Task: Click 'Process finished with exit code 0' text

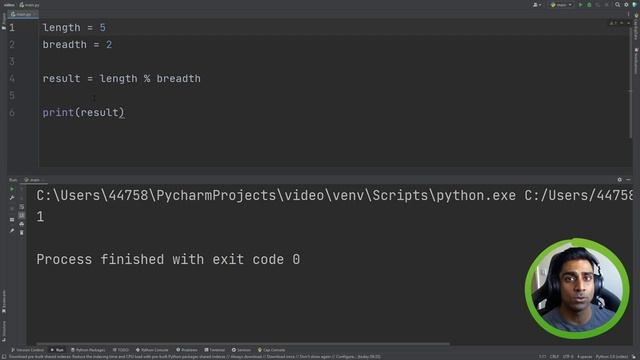Action: 168,259
